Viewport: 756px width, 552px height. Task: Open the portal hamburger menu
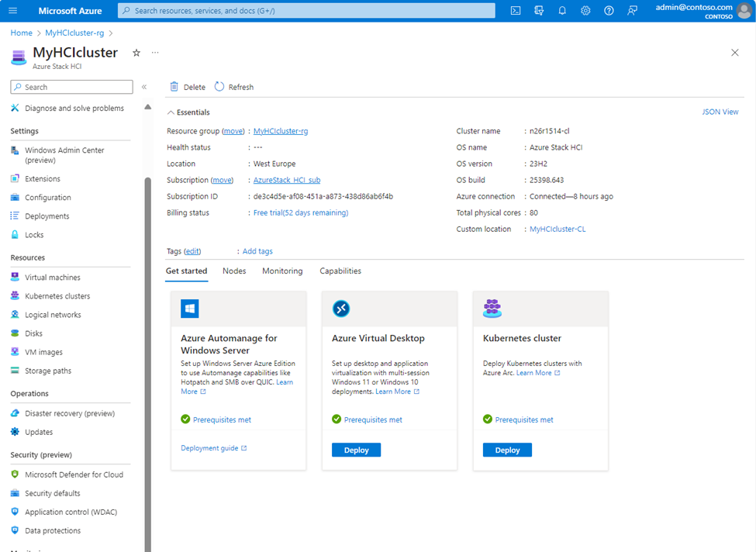point(14,11)
